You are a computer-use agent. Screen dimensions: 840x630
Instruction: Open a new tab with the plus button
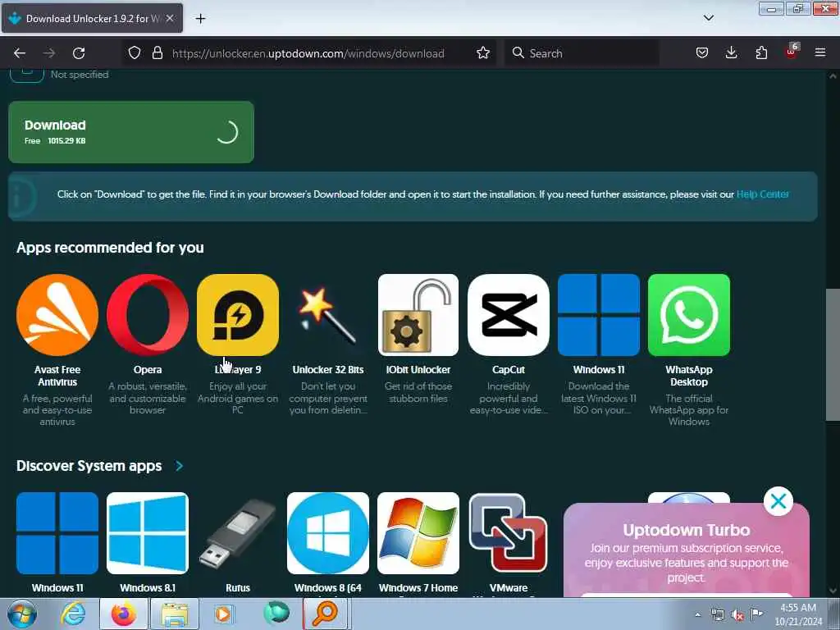[x=200, y=19]
